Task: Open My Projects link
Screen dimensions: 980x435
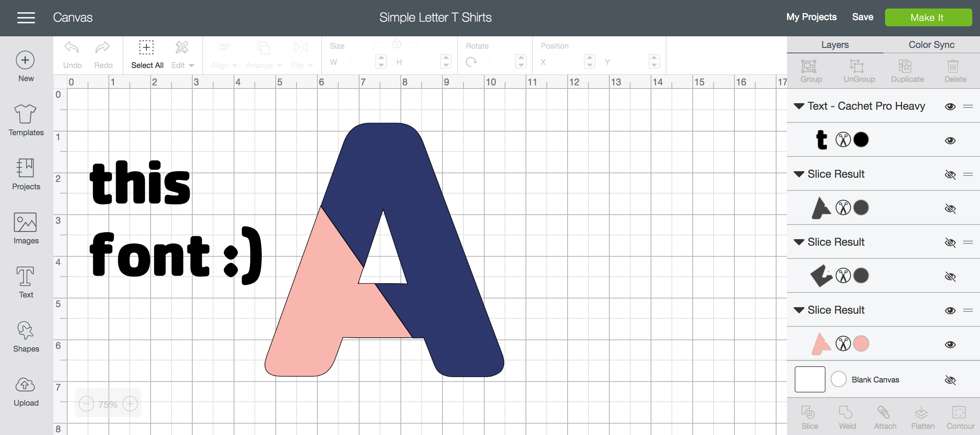Action: point(811,17)
